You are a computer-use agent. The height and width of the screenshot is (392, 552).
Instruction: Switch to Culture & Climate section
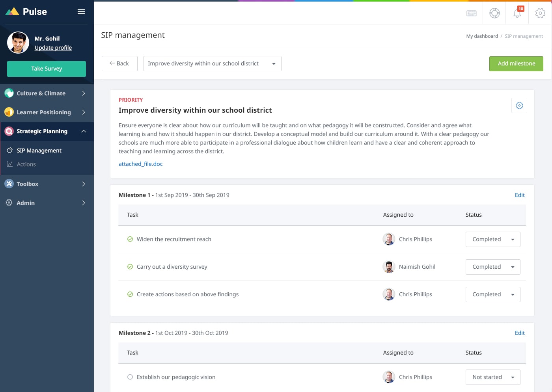pyautogui.click(x=41, y=93)
